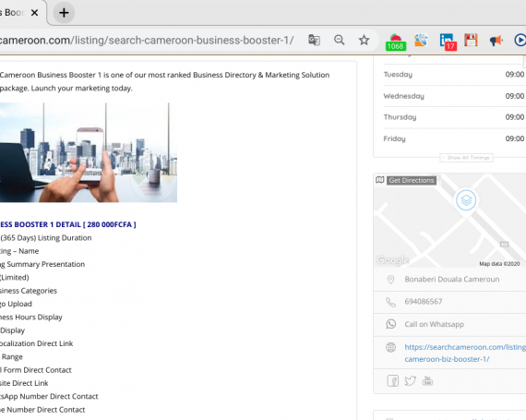526x420 pixels.
Task: Click the Friday hours row
Action: (x=454, y=138)
